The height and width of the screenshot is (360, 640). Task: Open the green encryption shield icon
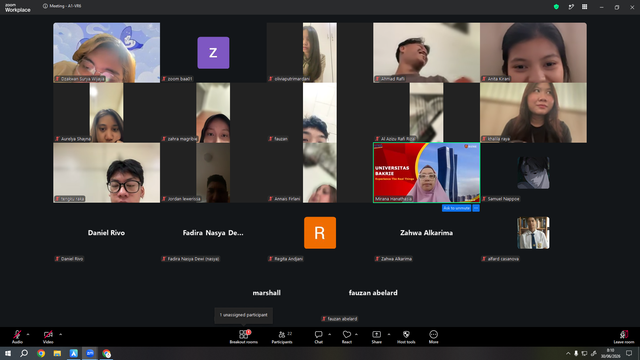pos(556,7)
